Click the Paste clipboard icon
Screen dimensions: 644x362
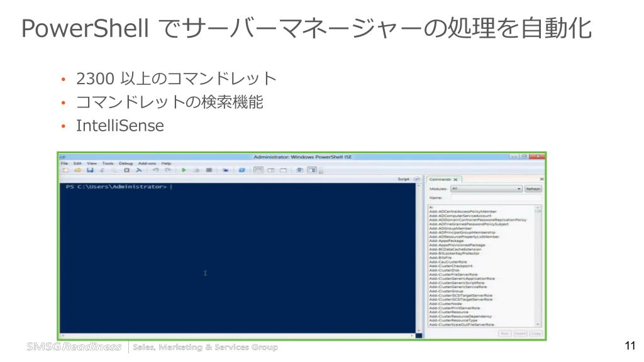click(x=126, y=170)
